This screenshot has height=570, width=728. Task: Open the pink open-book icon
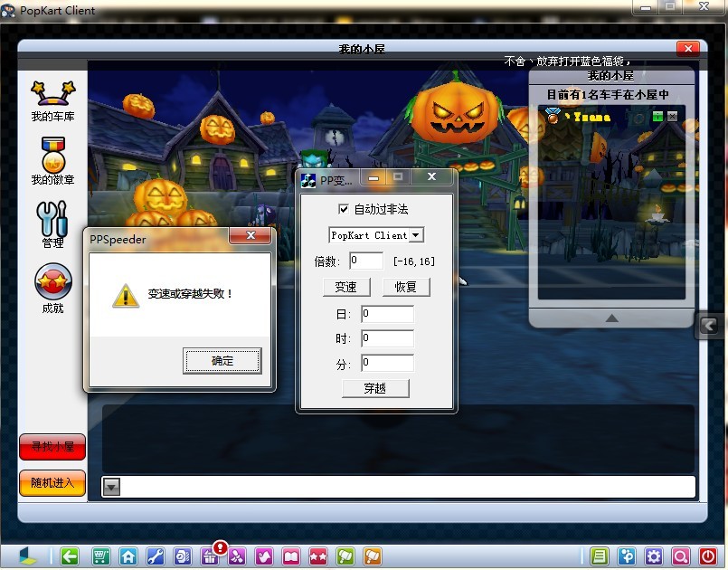coord(291,556)
